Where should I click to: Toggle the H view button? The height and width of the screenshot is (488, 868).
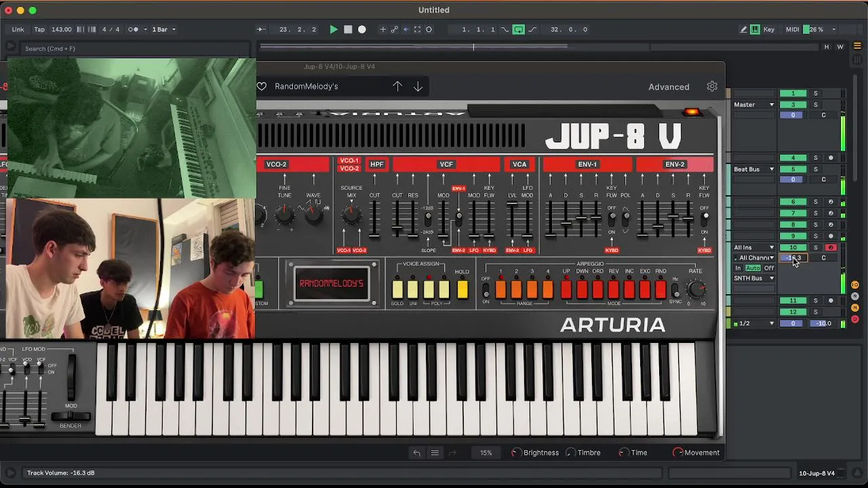click(x=826, y=47)
